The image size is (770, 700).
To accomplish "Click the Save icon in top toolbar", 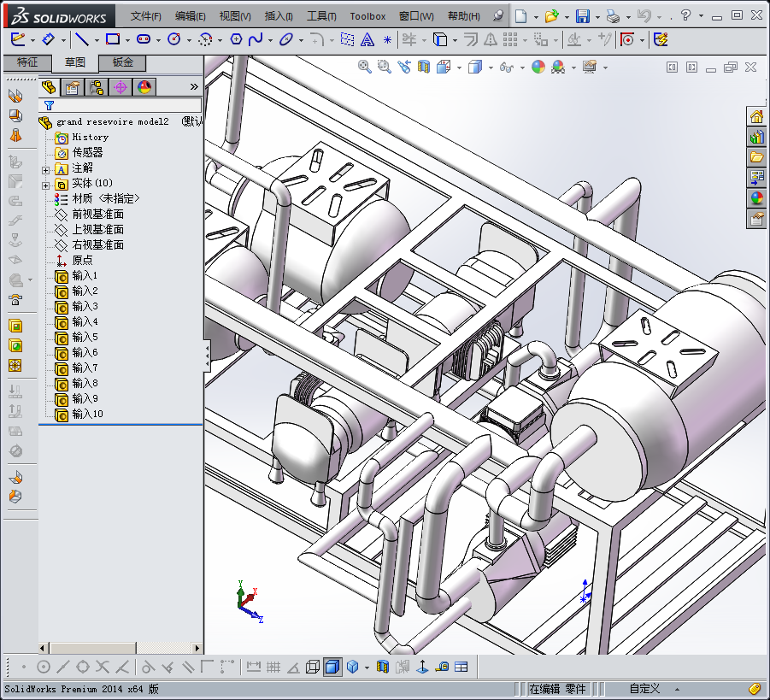I will pos(582,16).
